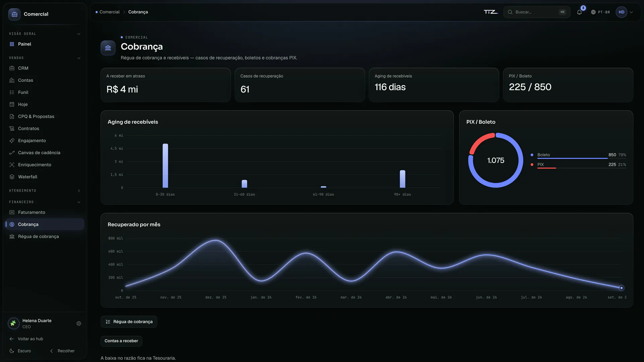The image size is (644, 362).
Task: Click the A receber em atraso card
Action: click(x=166, y=85)
